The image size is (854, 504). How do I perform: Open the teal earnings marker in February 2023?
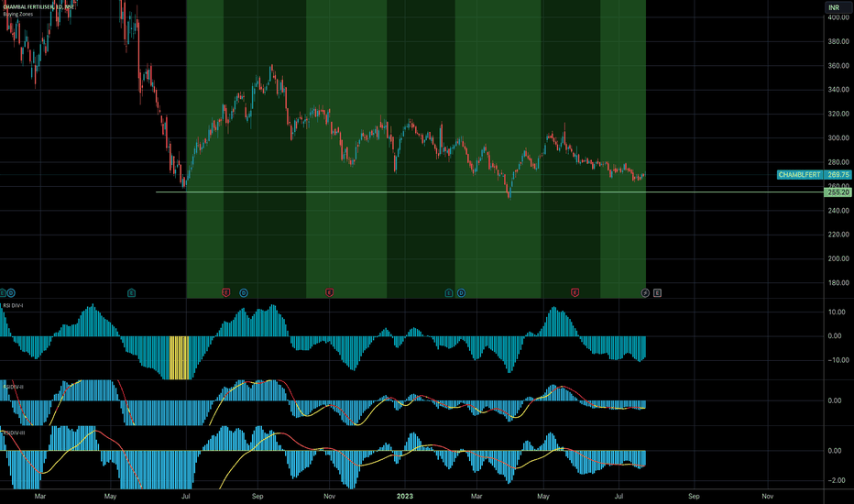[449, 293]
